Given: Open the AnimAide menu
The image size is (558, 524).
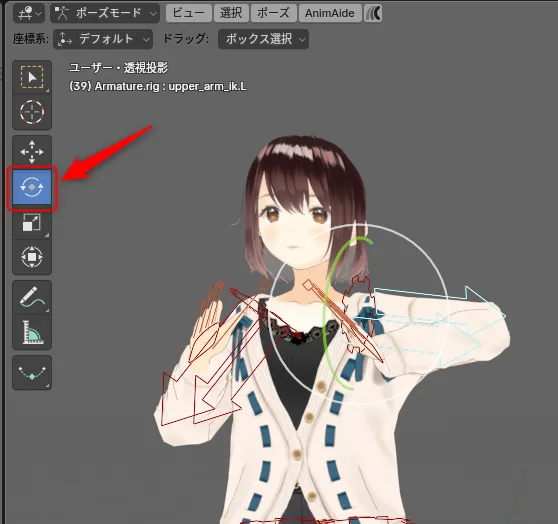Looking at the screenshot, I should 330,13.
